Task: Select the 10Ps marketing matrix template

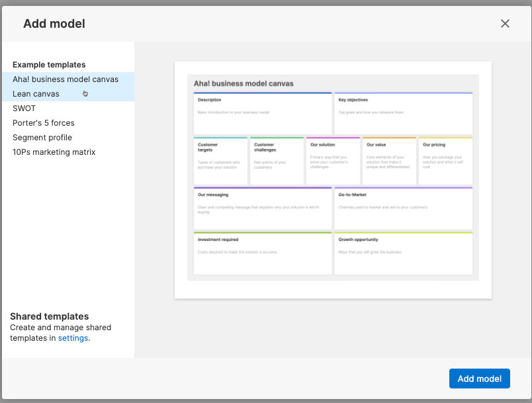Action: click(68, 152)
